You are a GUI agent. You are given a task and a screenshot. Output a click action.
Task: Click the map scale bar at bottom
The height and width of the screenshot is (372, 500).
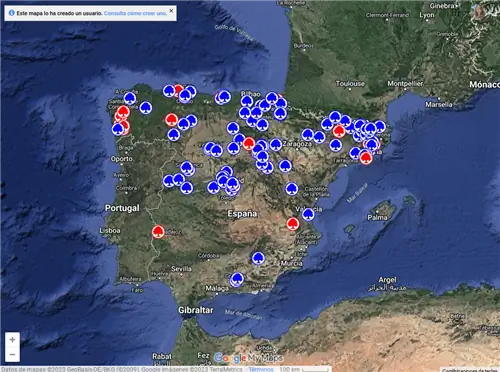(x=303, y=369)
